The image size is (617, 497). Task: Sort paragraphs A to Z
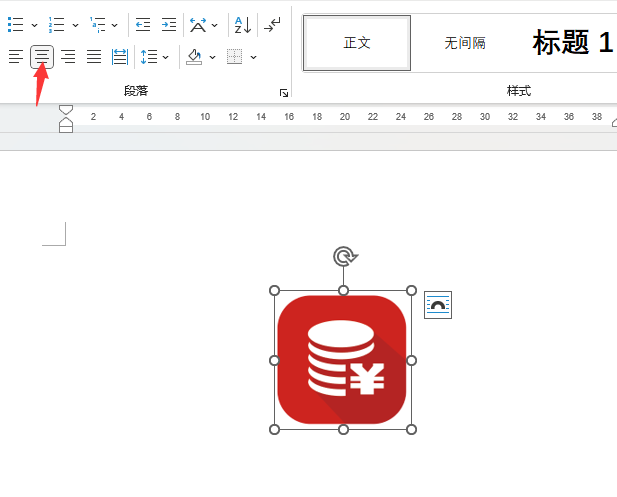click(243, 25)
